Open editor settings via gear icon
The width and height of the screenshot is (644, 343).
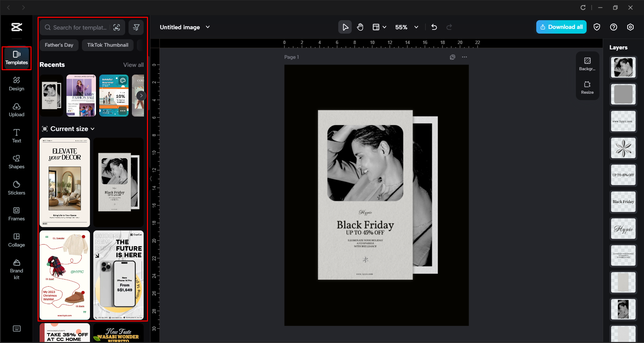point(630,27)
